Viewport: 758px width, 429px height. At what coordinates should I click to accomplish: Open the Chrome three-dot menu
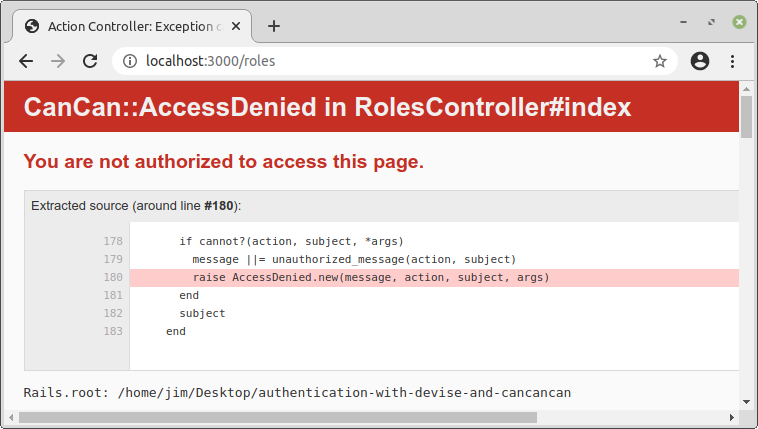[733, 61]
